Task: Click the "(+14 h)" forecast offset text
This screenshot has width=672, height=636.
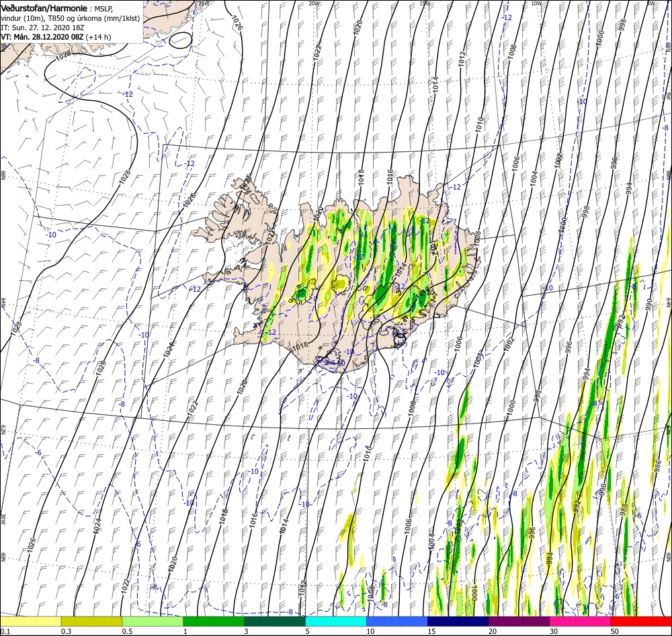Action: pos(98,37)
